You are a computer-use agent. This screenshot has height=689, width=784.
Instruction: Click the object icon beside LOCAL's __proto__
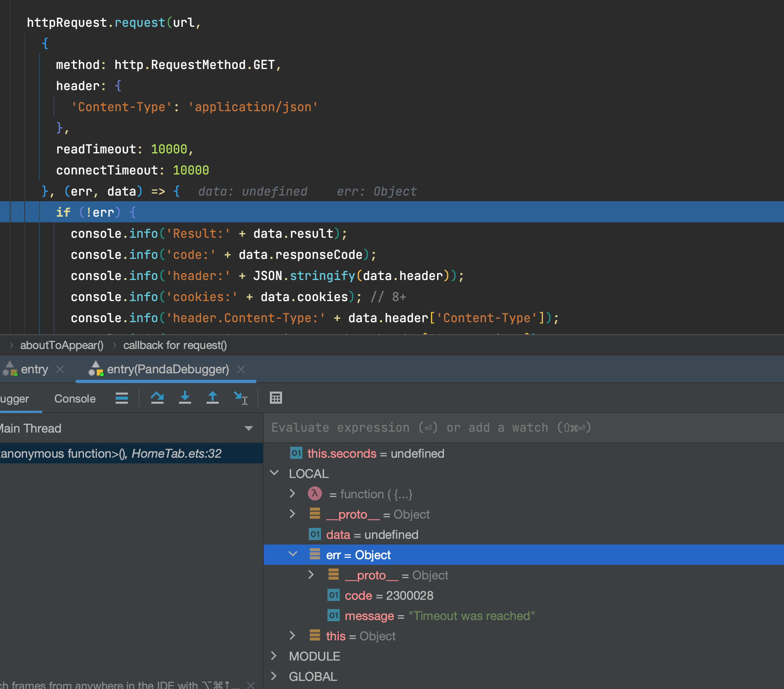315,514
